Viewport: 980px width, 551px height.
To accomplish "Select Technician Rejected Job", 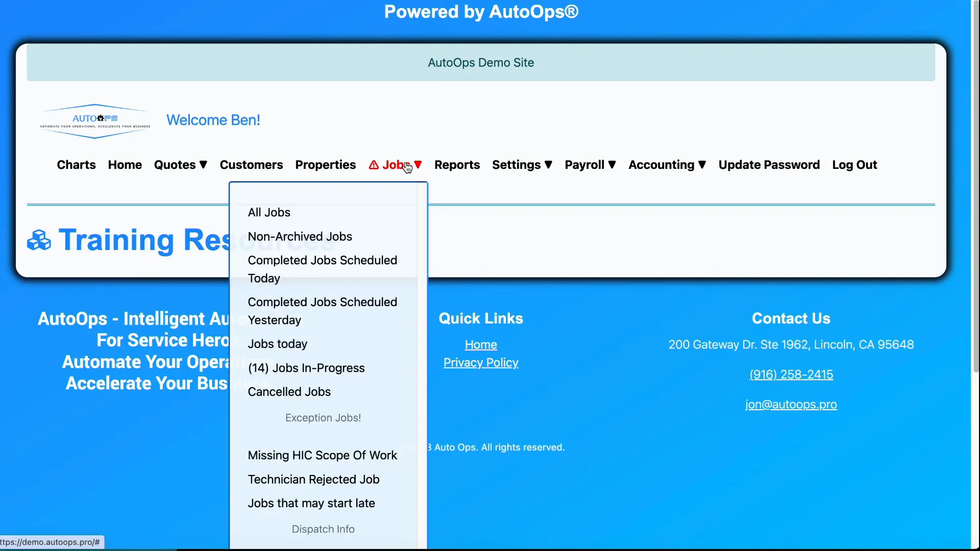I will (x=313, y=479).
